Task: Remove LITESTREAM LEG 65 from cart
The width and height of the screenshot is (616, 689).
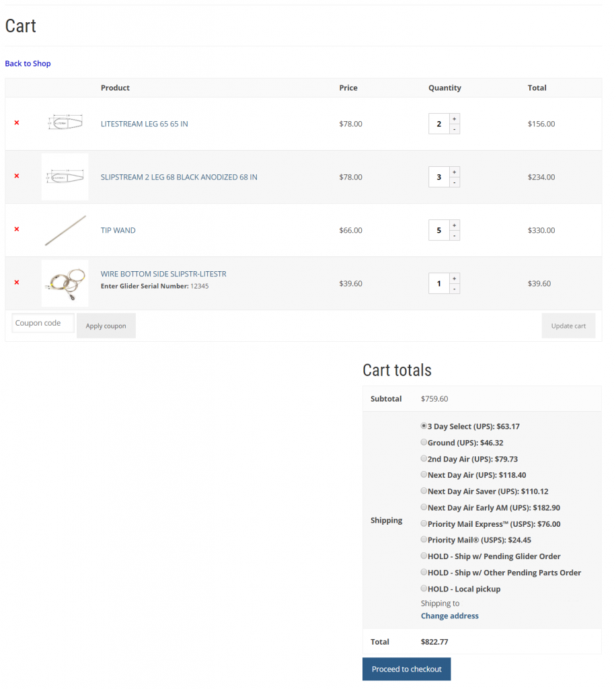Action: click(17, 123)
